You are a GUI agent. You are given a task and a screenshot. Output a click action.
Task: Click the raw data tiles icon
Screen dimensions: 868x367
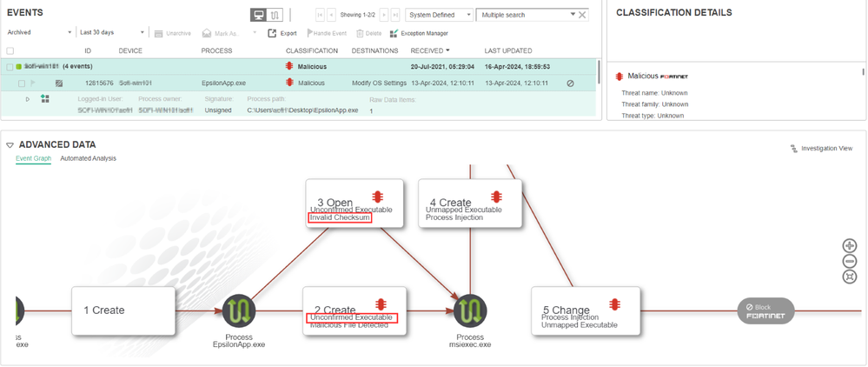tap(45, 98)
